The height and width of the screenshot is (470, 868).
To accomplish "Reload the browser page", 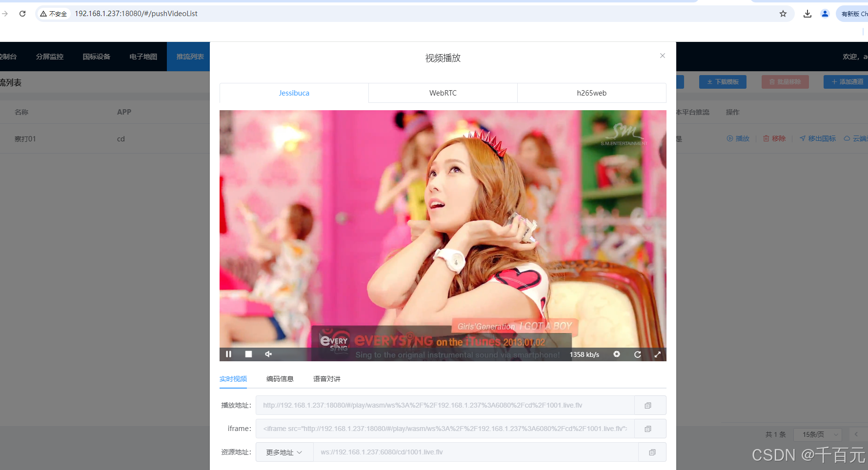I will pyautogui.click(x=22, y=14).
